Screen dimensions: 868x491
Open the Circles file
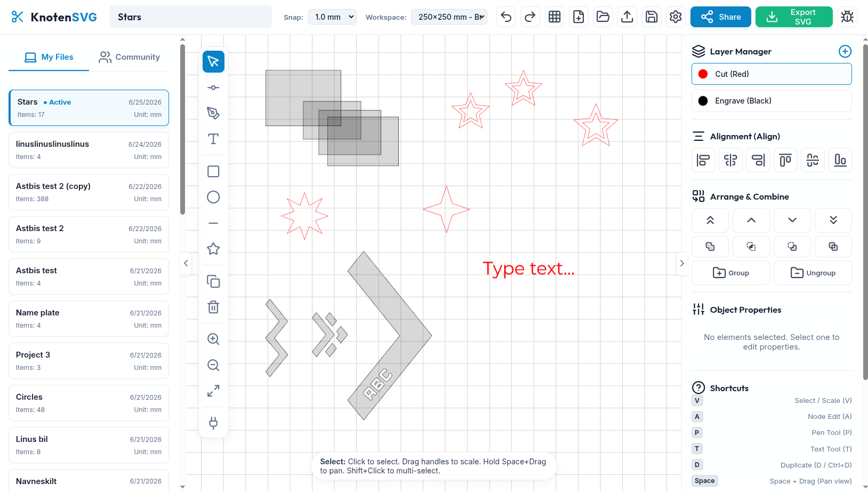pos(89,403)
